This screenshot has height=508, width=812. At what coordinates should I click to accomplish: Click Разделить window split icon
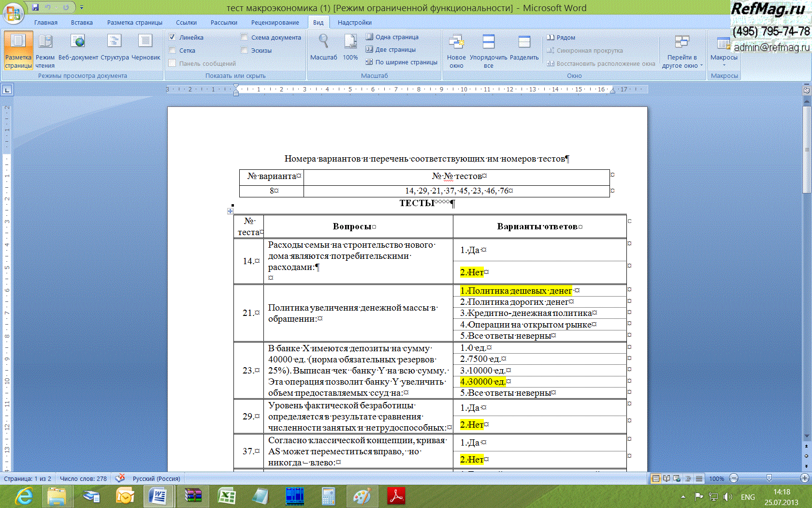tap(524, 48)
